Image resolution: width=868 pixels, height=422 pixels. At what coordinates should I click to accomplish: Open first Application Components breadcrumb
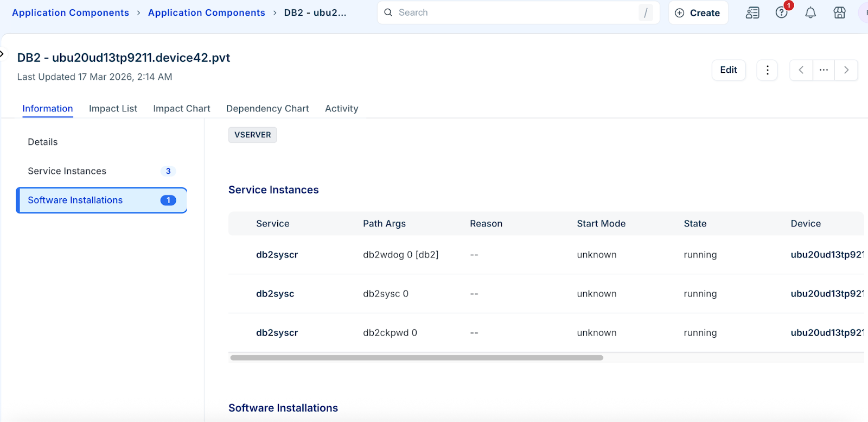point(71,12)
